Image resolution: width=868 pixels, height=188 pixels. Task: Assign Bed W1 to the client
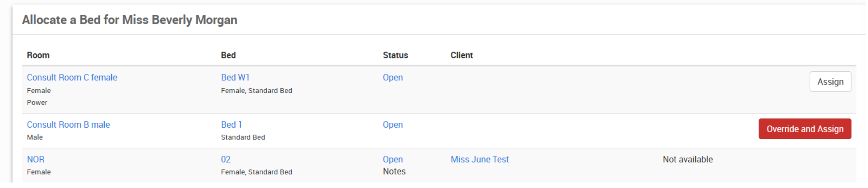click(x=830, y=82)
